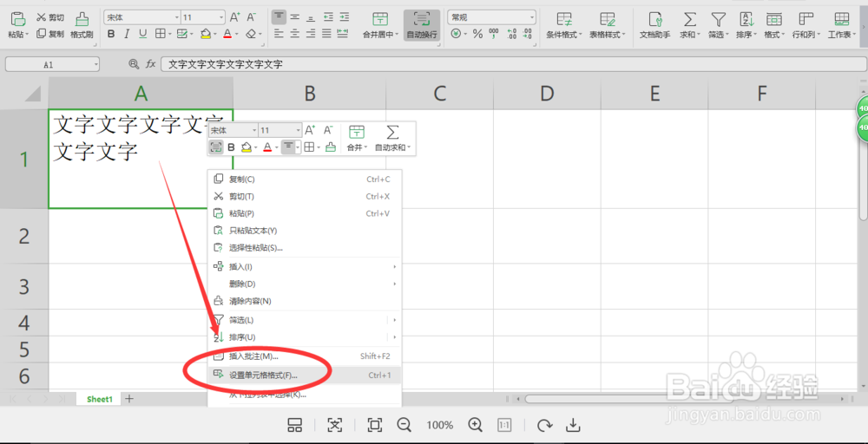Click the increase decimal places icon
Image resolution: width=868 pixels, height=444 pixels.
click(x=511, y=35)
